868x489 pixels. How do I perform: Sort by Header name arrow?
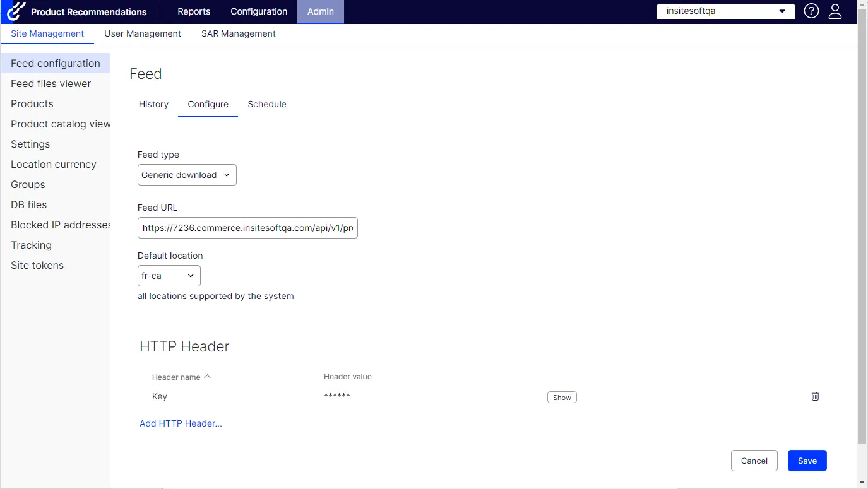[x=207, y=377]
